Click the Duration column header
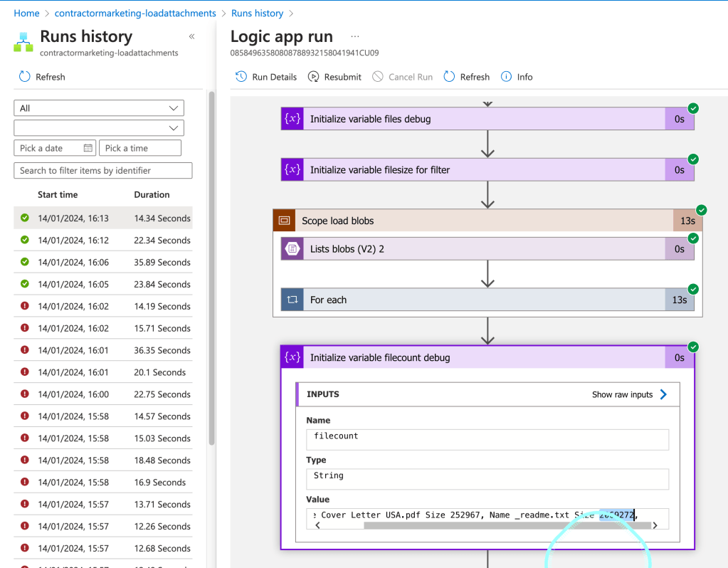The height and width of the screenshot is (568, 728). pyautogui.click(x=152, y=194)
